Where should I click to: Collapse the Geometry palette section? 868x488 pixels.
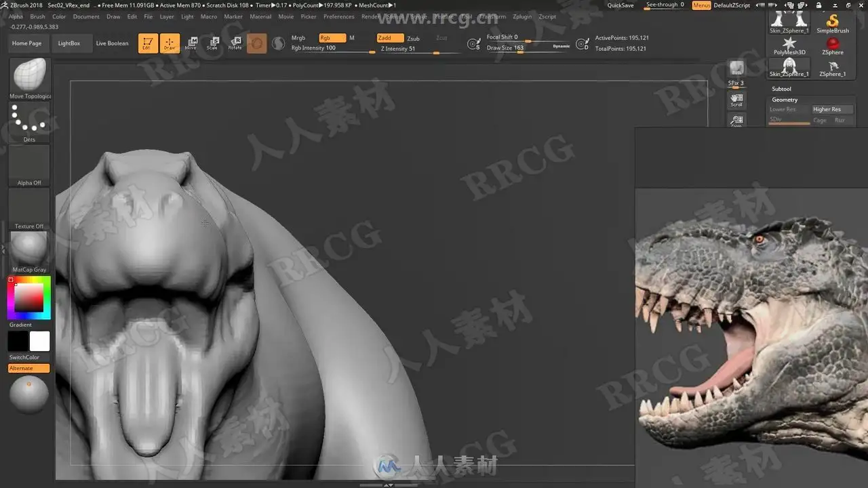[x=785, y=100]
